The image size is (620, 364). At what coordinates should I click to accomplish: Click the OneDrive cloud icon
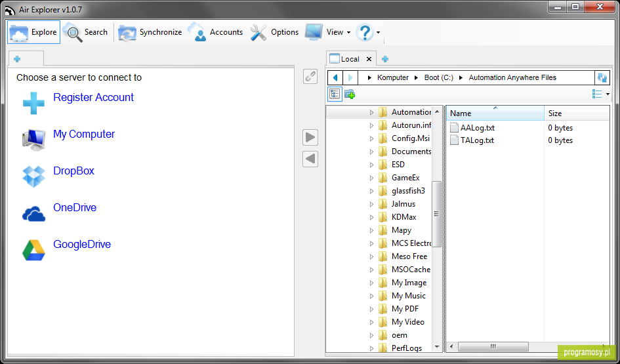pyautogui.click(x=33, y=213)
